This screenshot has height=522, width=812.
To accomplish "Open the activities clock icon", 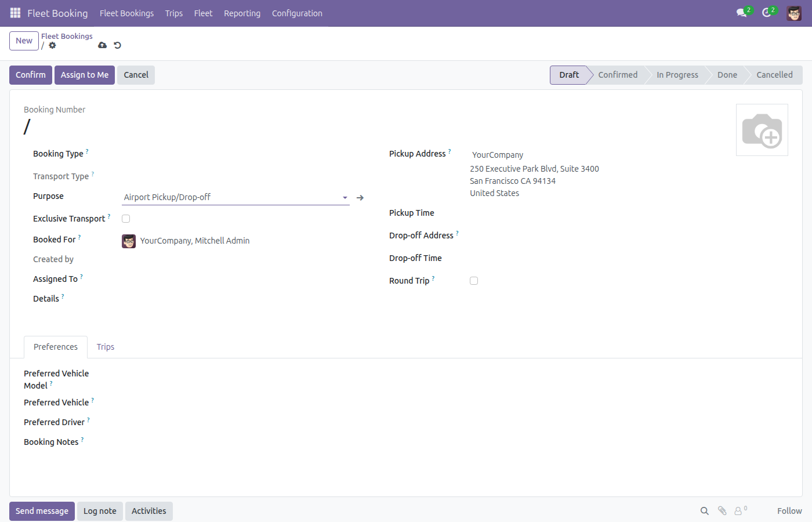I will pos(766,13).
